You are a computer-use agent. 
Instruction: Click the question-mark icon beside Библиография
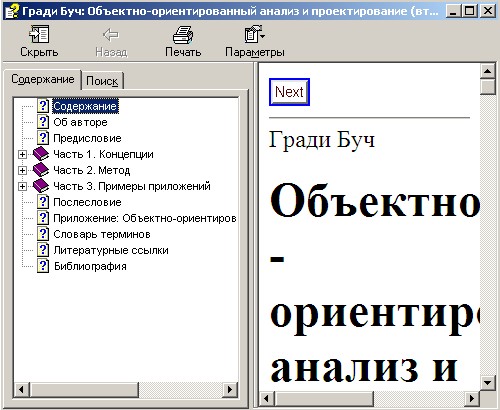pos(43,266)
